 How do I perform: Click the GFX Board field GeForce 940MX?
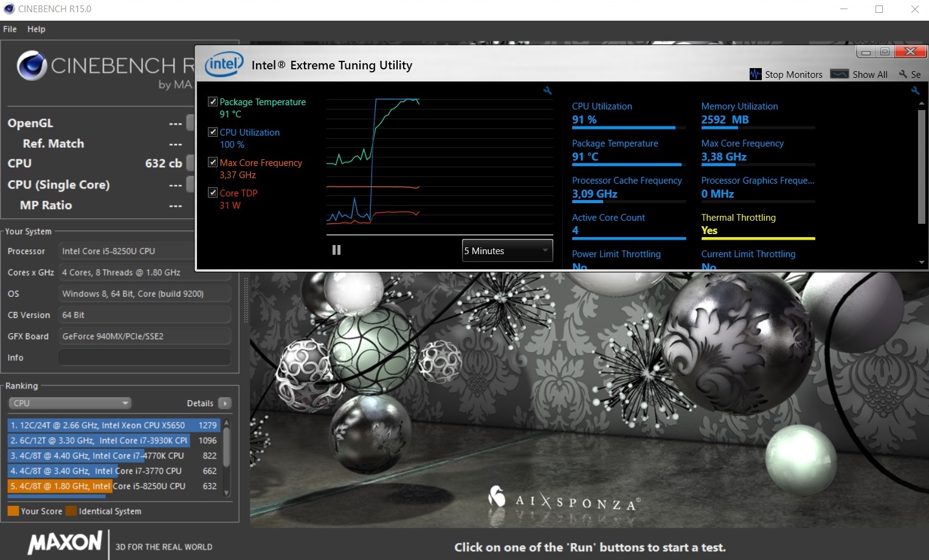coord(145,336)
